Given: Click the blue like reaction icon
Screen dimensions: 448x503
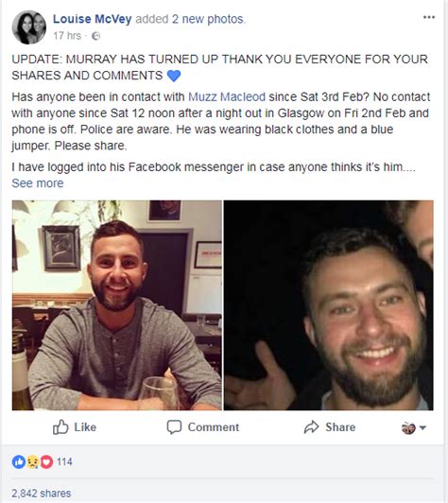Looking at the screenshot, I should [x=19, y=462].
